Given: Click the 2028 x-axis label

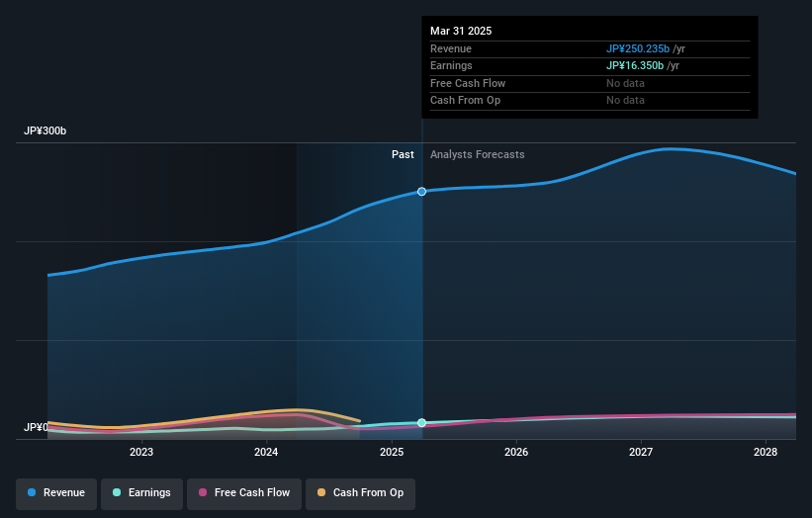Looking at the screenshot, I should (x=766, y=453).
